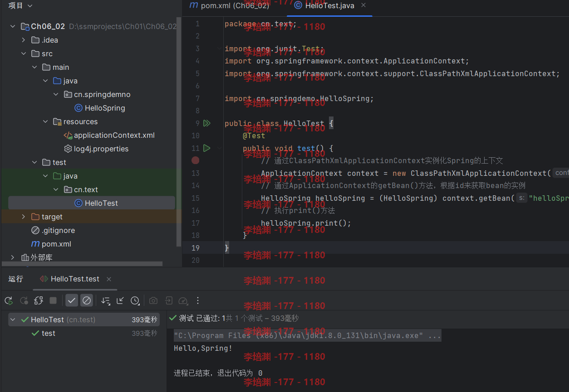Open the 项目 view dropdown
The image size is (569, 392).
(20, 5)
